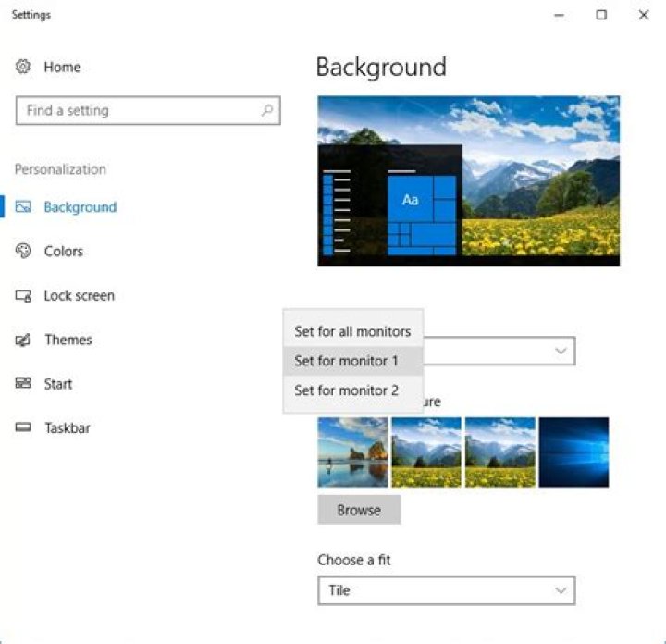666x644 pixels.
Task: Click the search magnifier icon
Action: (x=267, y=110)
